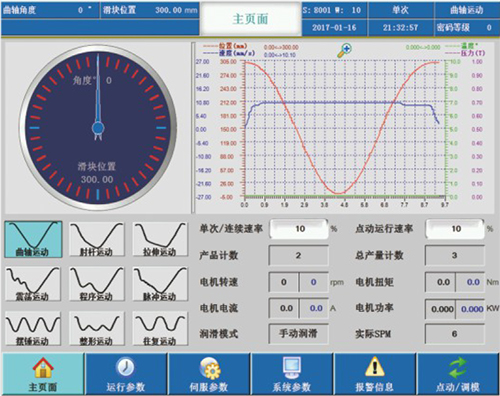The height and width of the screenshot is (396, 500).
Task: Select the 摆锤运动 motion curve icon
Action: (x=33, y=329)
